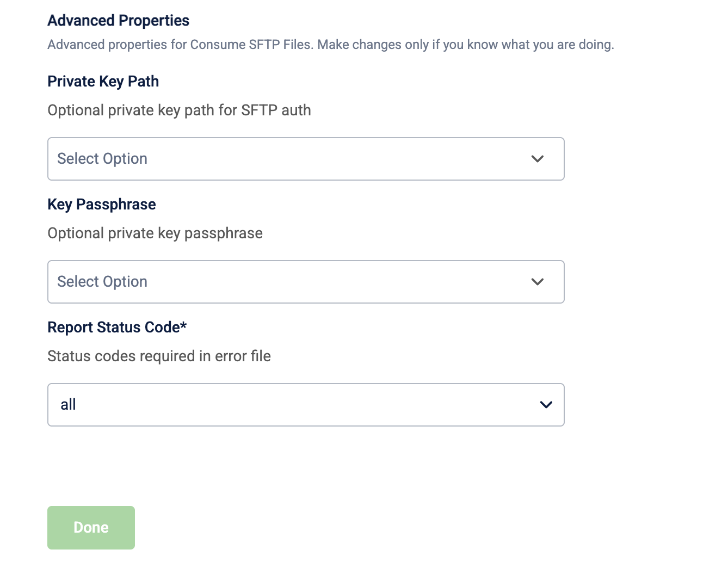The image size is (728, 568).
Task: Click the Report Status Code chevron arrow
Action: click(x=546, y=405)
